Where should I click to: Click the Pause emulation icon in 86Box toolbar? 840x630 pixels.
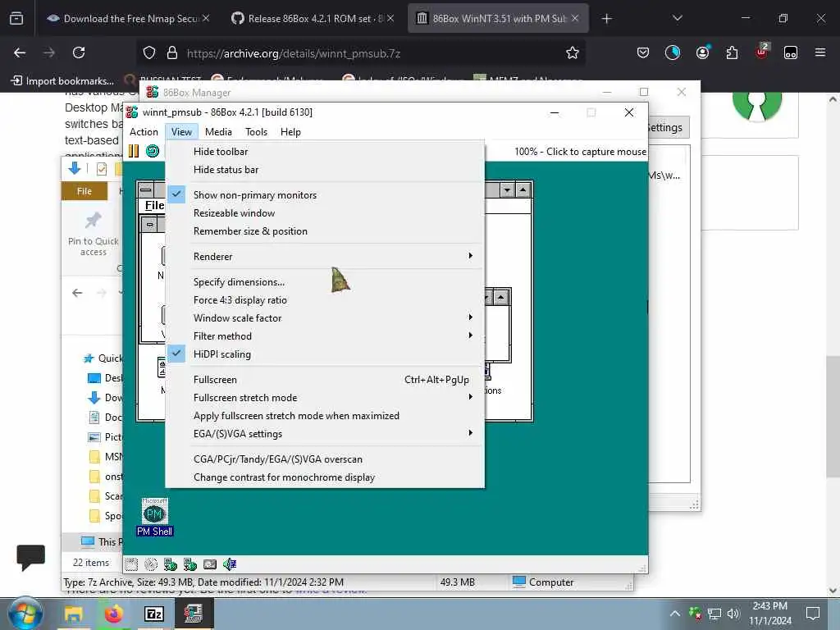tap(134, 151)
